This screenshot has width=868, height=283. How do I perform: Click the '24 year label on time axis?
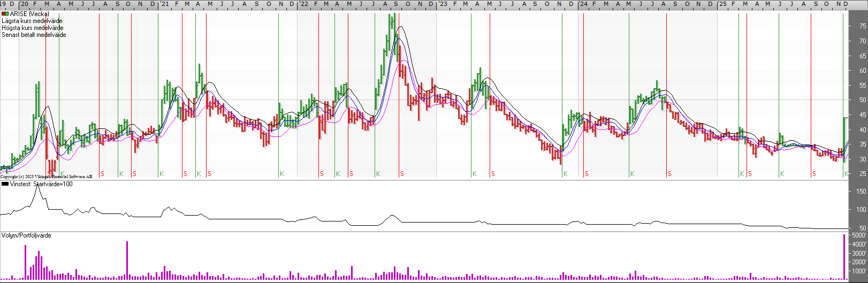pyautogui.click(x=583, y=4)
